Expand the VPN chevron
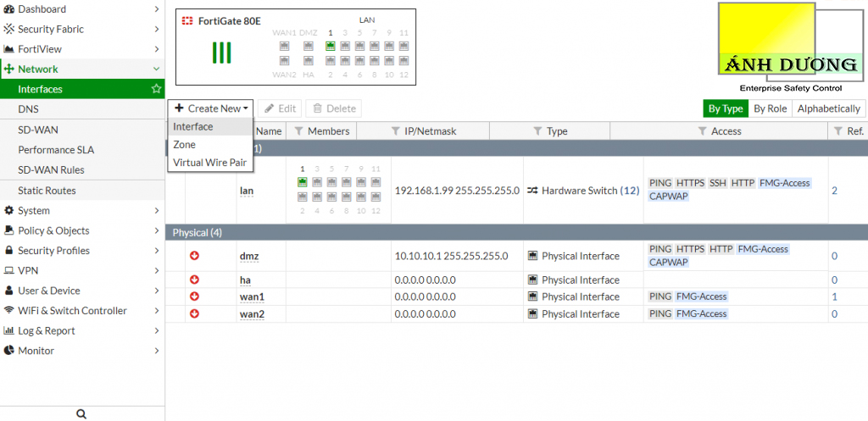 [x=157, y=270]
